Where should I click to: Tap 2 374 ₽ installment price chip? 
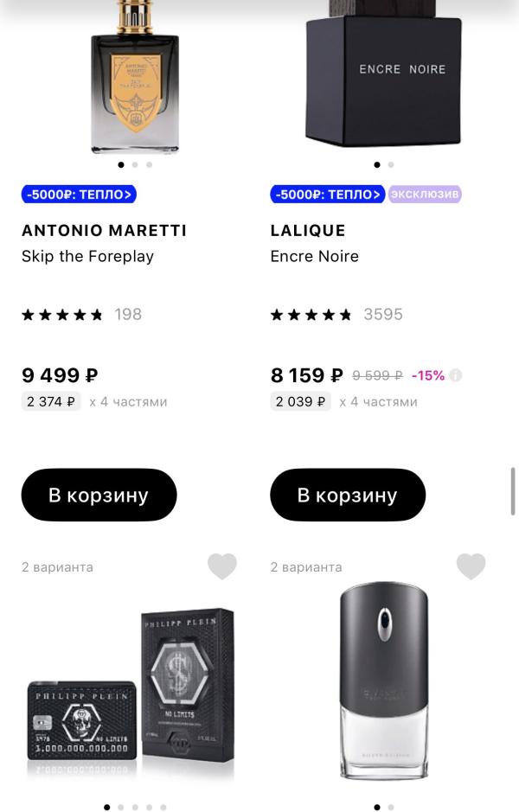pos(51,401)
